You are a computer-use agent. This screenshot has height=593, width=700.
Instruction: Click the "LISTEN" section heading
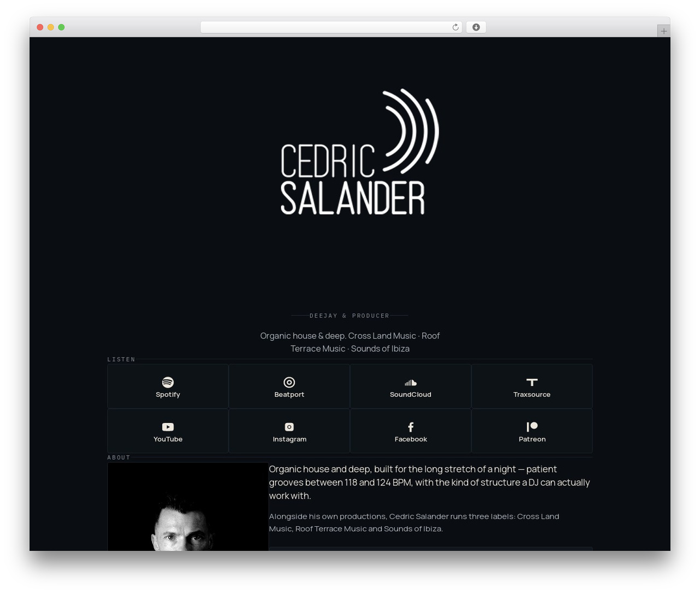(x=121, y=359)
